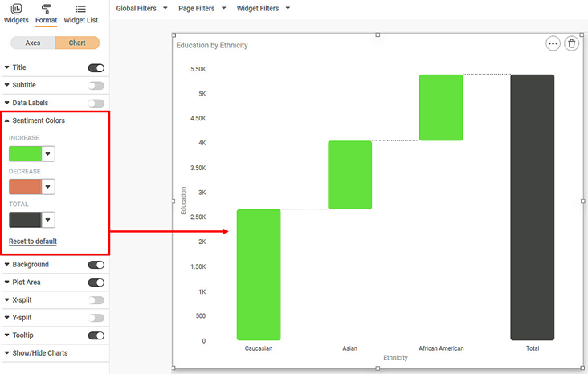This screenshot has height=374, width=588.
Task: Delete the widget using trash icon
Action: coord(571,44)
